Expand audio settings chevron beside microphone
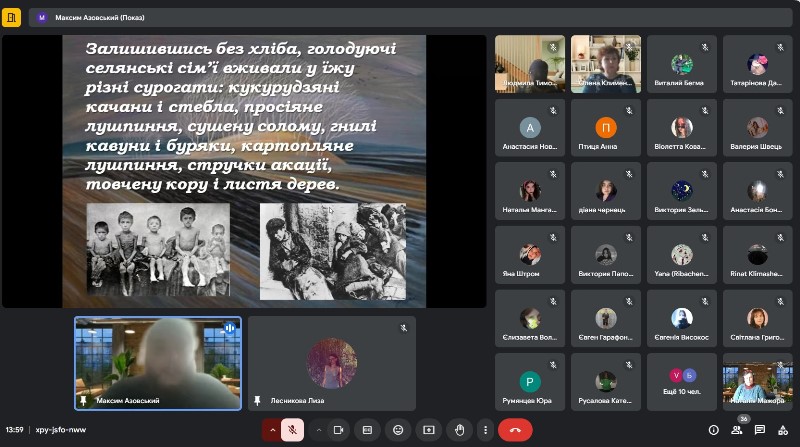 (x=272, y=430)
